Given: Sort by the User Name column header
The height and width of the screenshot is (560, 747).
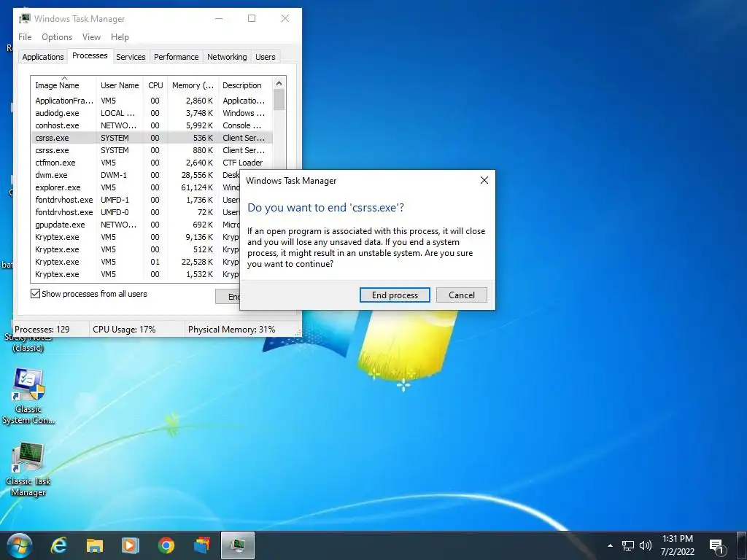Looking at the screenshot, I should (x=120, y=85).
